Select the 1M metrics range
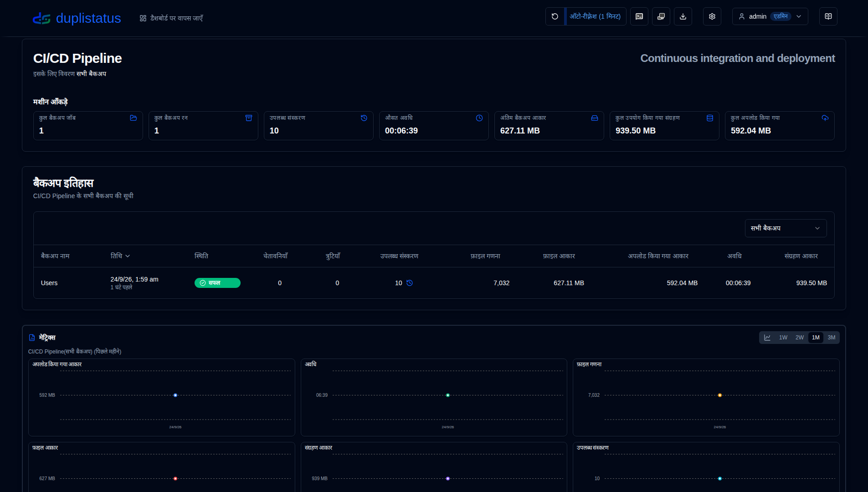The image size is (868, 492). [x=816, y=338]
